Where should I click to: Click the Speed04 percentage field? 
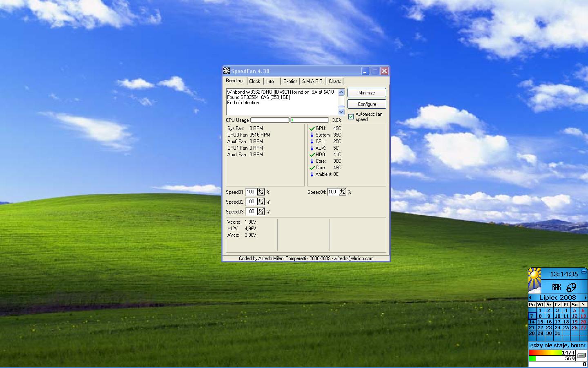333,192
